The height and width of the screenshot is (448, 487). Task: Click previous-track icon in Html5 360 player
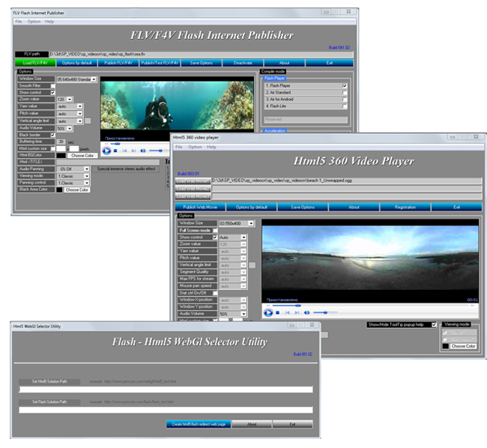tap(287, 312)
